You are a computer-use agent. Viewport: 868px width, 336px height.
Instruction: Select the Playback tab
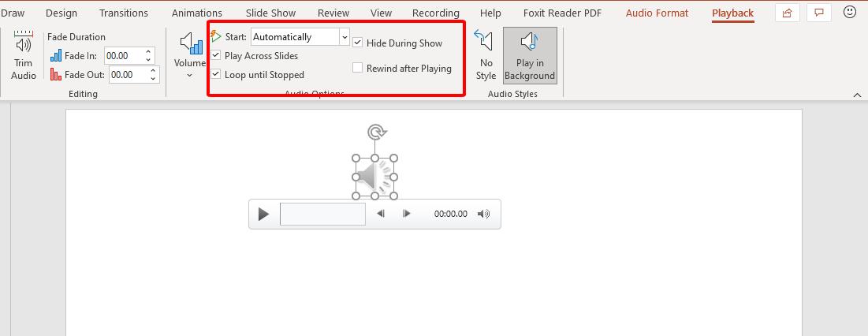pos(733,13)
